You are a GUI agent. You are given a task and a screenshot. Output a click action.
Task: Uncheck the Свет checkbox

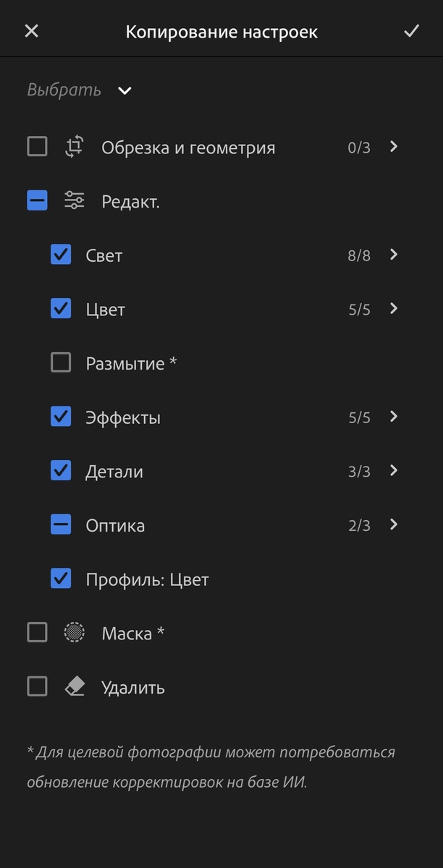tap(61, 255)
